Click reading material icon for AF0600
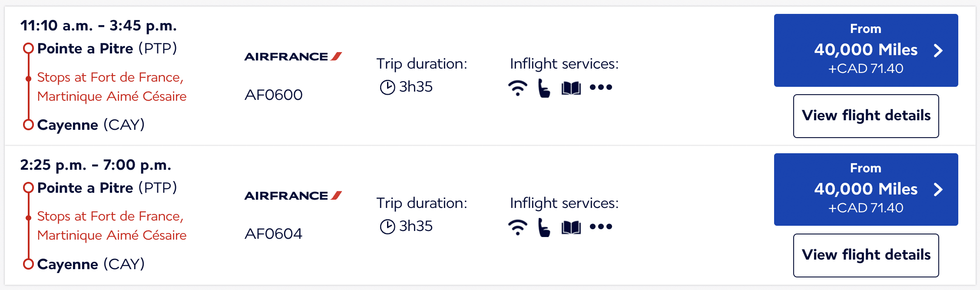 click(571, 89)
